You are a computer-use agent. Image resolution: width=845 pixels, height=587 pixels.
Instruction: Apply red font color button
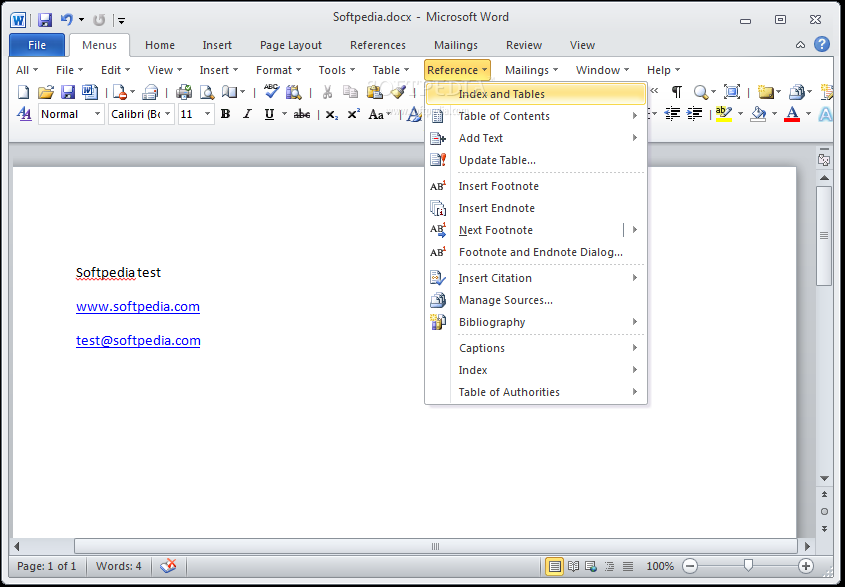click(792, 114)
